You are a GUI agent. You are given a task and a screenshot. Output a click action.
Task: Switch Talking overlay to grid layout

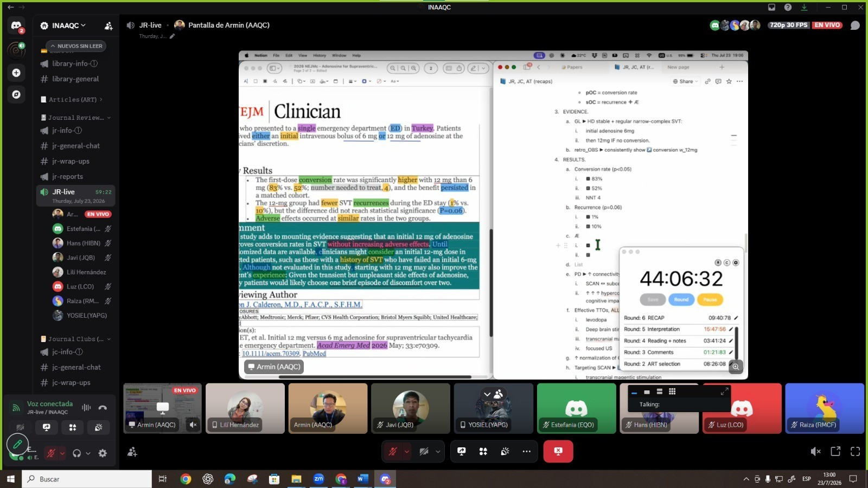pyautogui.click(x=672, y=391)
